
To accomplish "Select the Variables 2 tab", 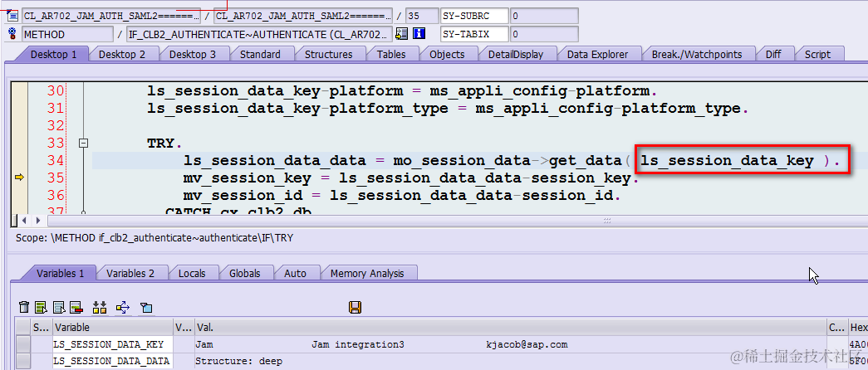I will pyautogui.click(x=130, y=273).
